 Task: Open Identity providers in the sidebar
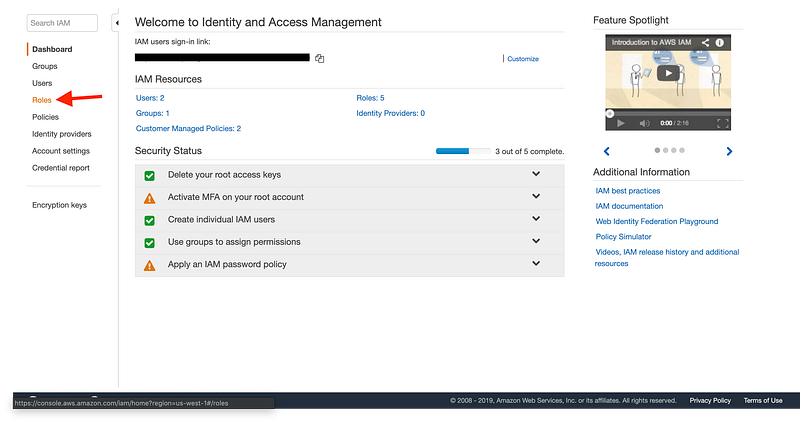click(62, 134)
